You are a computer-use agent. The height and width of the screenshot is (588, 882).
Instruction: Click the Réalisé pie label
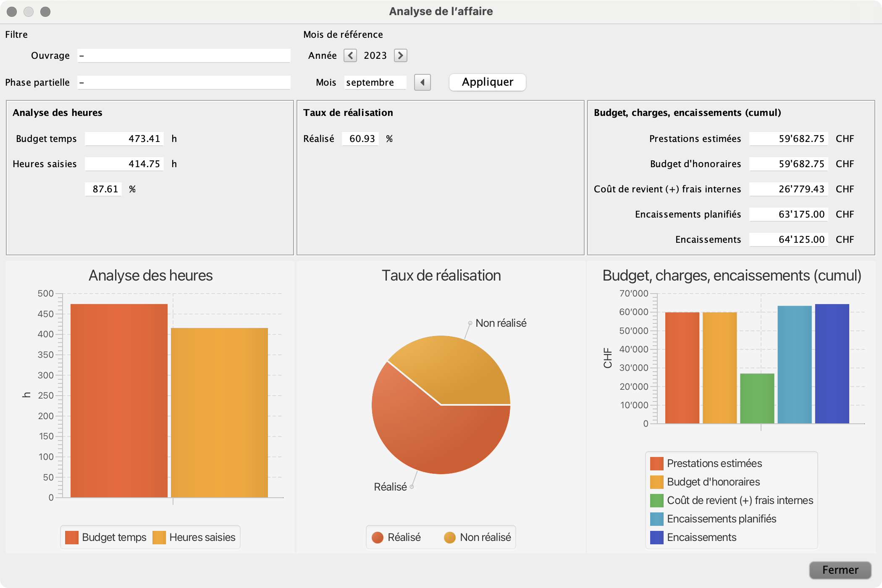tap(391, 487)
